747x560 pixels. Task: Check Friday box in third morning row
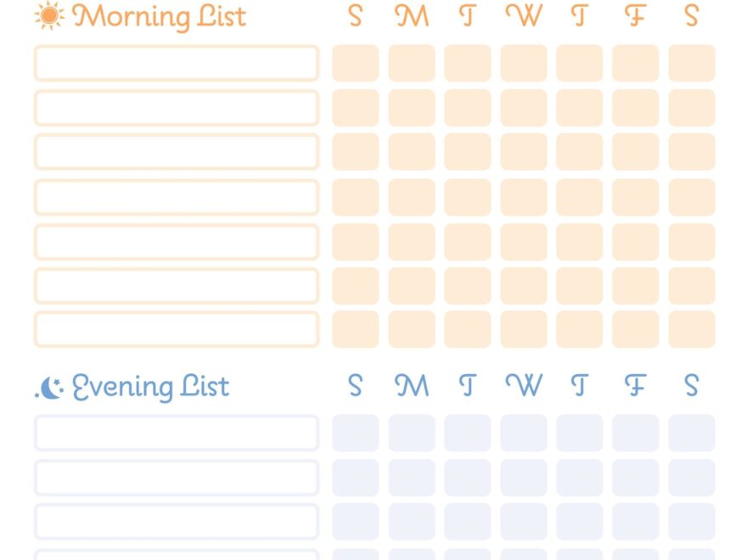point(635,152)
